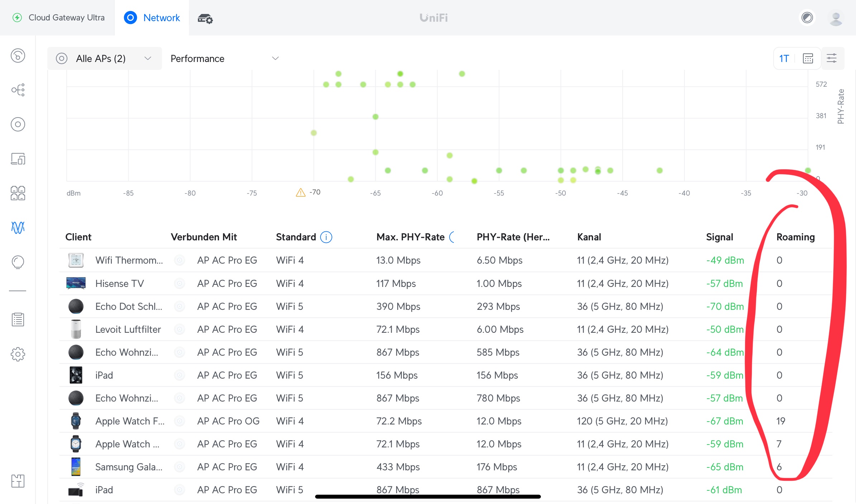Click the gateway device settings icon
This screenshot has height=504, width=856.
click(205, 18)
